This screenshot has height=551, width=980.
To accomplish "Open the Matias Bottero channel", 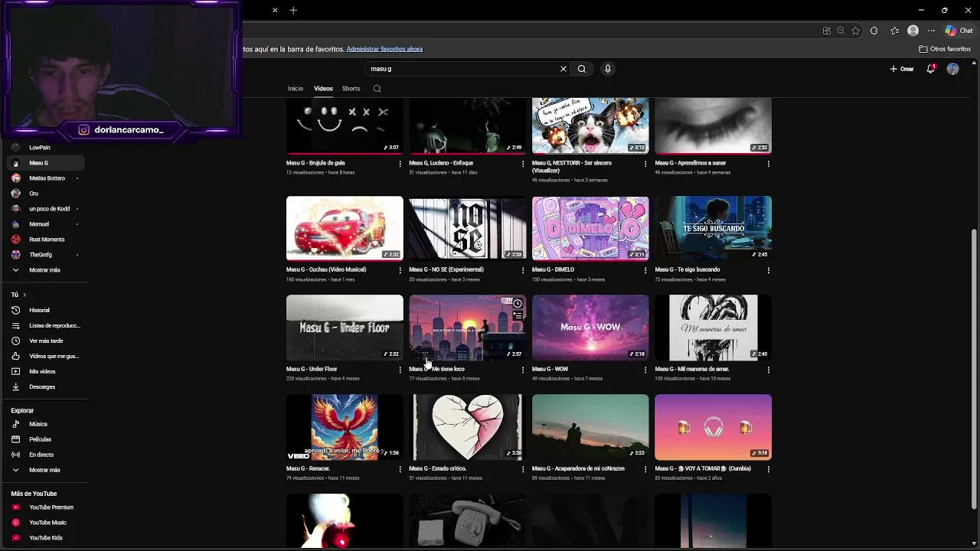I will [46, 178].
